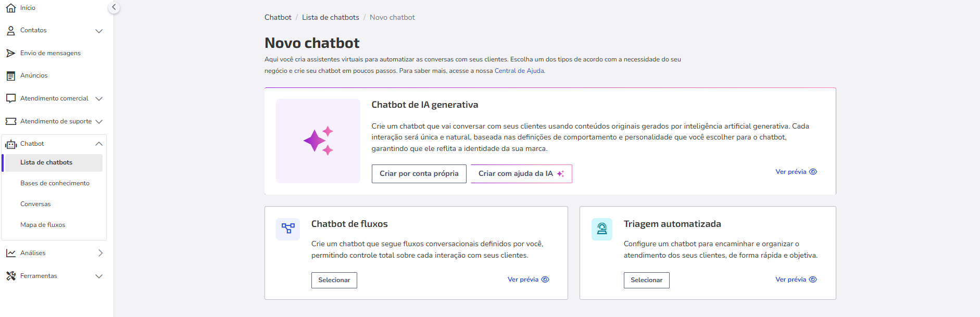This screenshot has height=317, width=980.
Task: Click the Análises chart icon
Action: coord(11,253)
